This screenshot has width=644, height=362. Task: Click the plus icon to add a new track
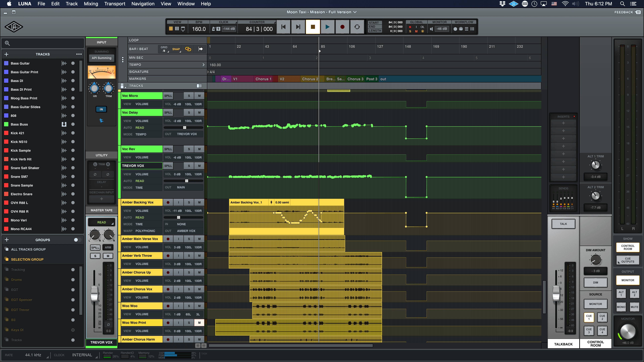[x=6, y=54]
